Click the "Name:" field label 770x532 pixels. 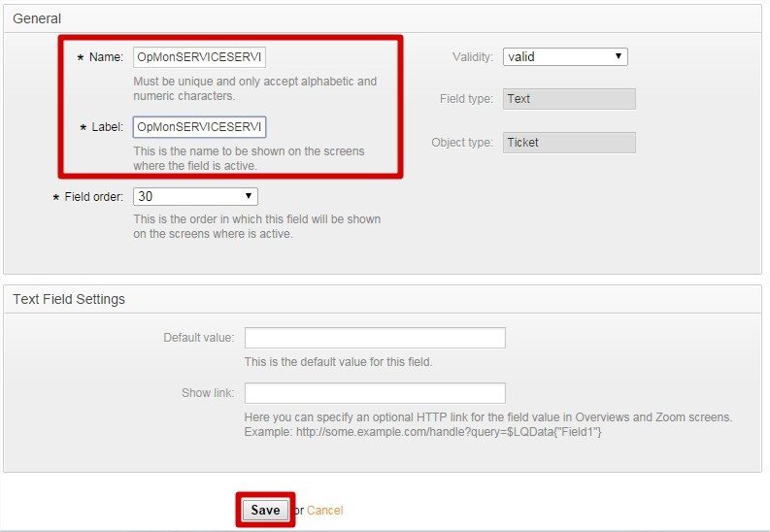pos(106,57)
